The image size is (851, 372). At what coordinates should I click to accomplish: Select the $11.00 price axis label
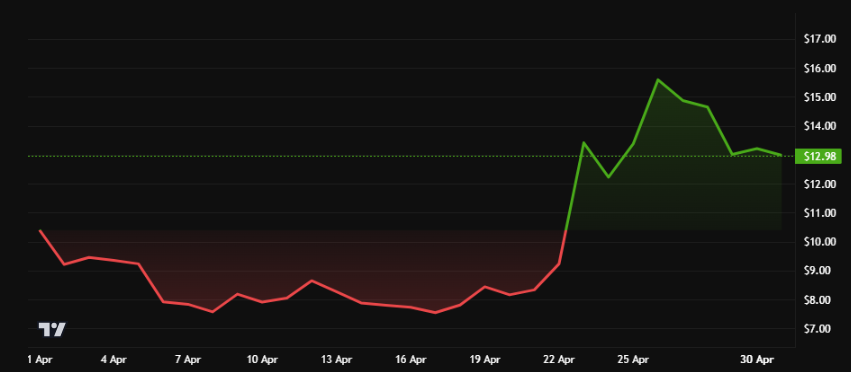click(x=820, y=213)
